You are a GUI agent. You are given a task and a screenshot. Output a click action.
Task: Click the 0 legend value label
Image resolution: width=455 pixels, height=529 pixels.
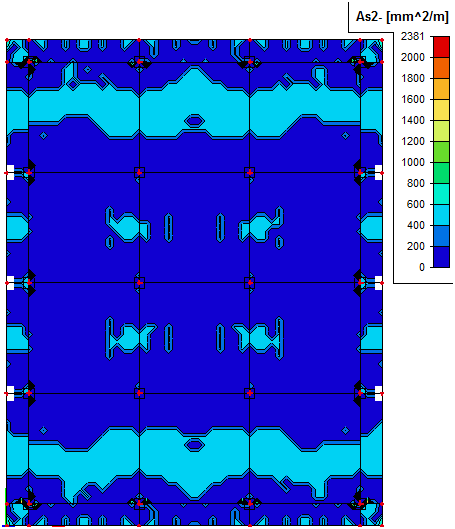pyautogui.click(x=422, y=267)
